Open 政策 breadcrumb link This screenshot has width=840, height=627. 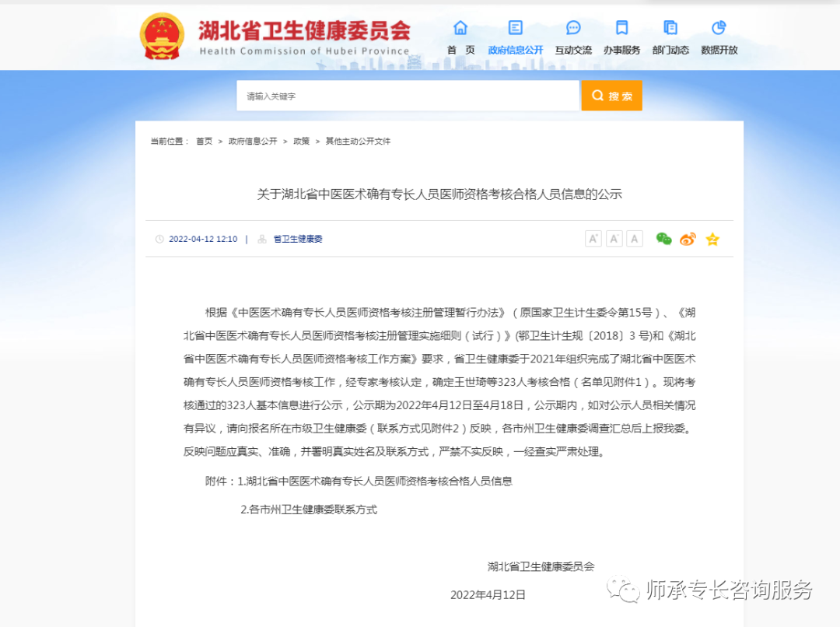(302, 141)
